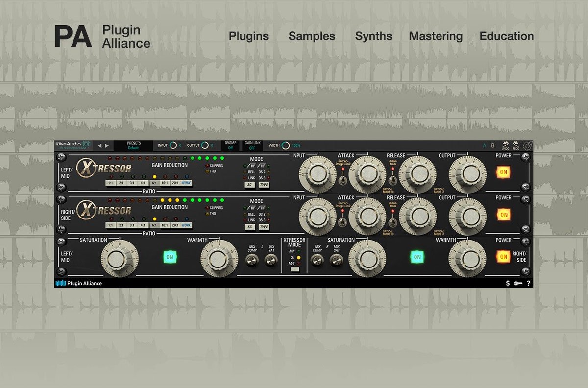
Task: Click Left/Mid TYPE mode button
Action: click(264, 185)
